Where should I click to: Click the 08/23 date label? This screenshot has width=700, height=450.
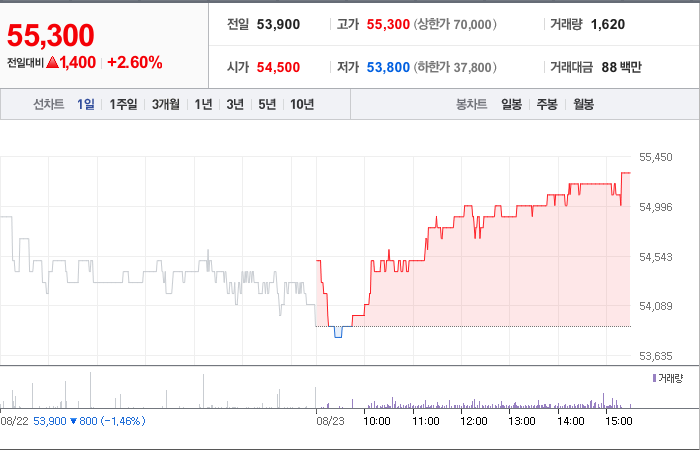[x=330, y=421]
